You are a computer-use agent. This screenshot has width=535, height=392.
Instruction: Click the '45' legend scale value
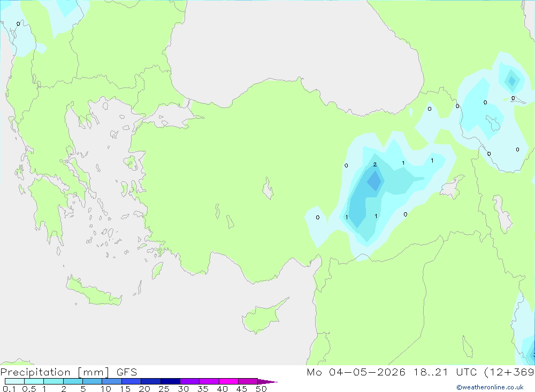[242, 389]
